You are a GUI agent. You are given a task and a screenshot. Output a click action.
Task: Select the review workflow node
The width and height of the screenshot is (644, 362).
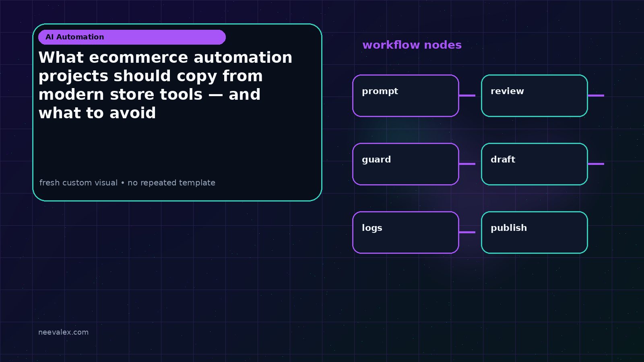535,96
